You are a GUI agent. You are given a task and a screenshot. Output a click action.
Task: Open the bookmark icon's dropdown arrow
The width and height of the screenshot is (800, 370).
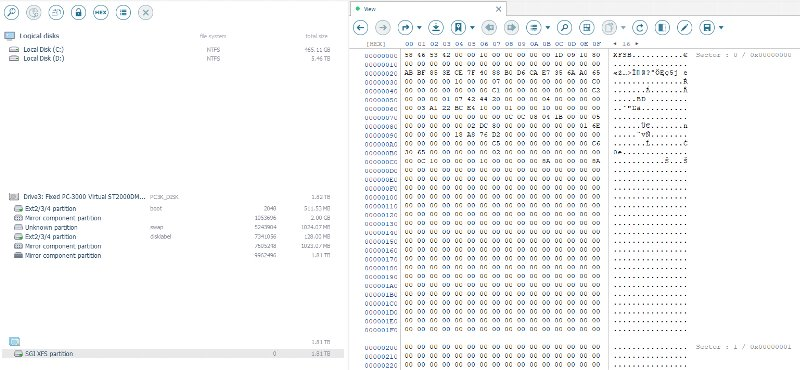[472, 27]
